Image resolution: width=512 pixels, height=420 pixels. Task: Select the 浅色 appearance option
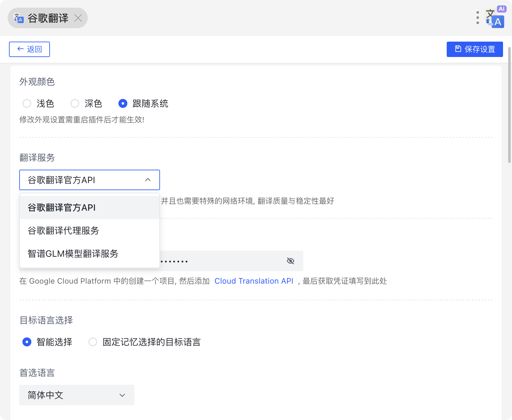[38, 103]
